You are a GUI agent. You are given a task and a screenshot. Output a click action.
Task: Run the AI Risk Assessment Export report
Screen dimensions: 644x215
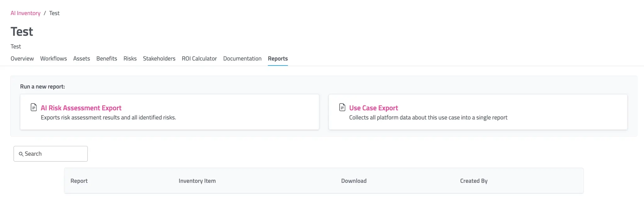(81, 108)
